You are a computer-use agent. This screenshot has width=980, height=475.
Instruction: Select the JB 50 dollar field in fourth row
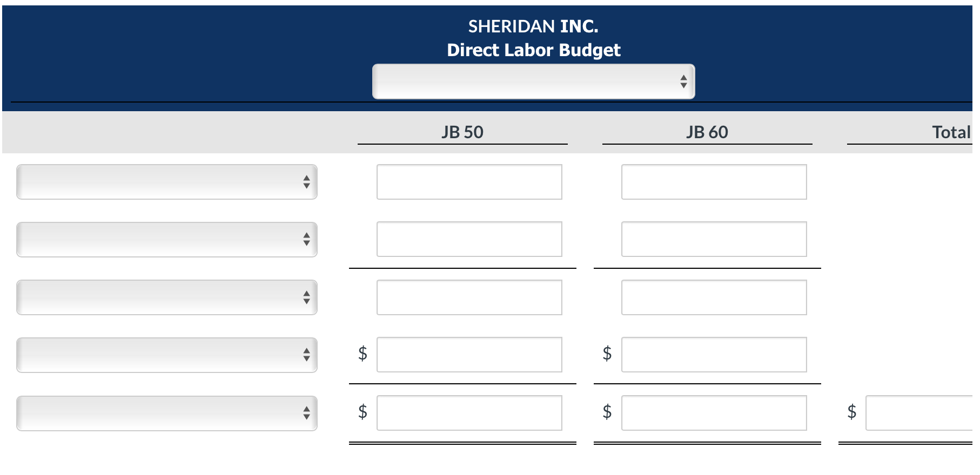coord(469,355)
